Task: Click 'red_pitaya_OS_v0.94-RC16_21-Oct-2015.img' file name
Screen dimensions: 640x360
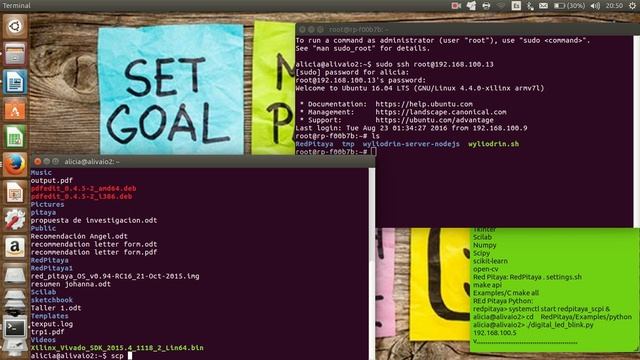Action: (x=115, y=276)
